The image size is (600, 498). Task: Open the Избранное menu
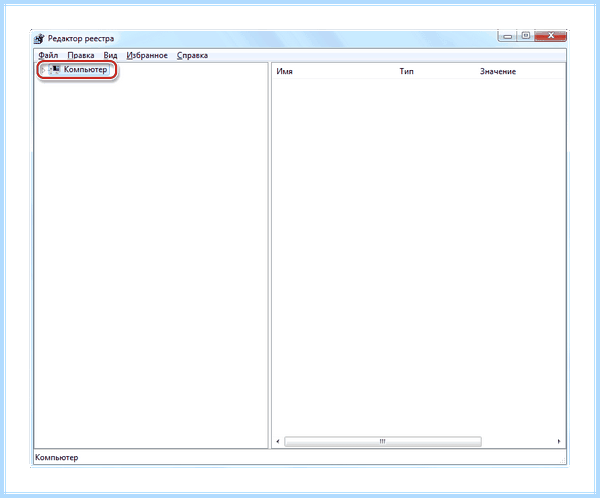[147, 56]
